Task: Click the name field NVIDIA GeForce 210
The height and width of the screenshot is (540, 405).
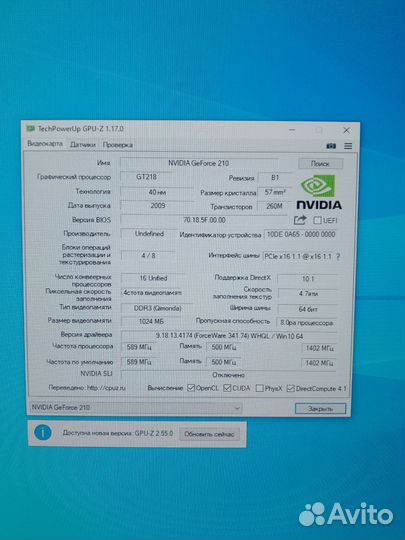Action: (x=199, y=163)
